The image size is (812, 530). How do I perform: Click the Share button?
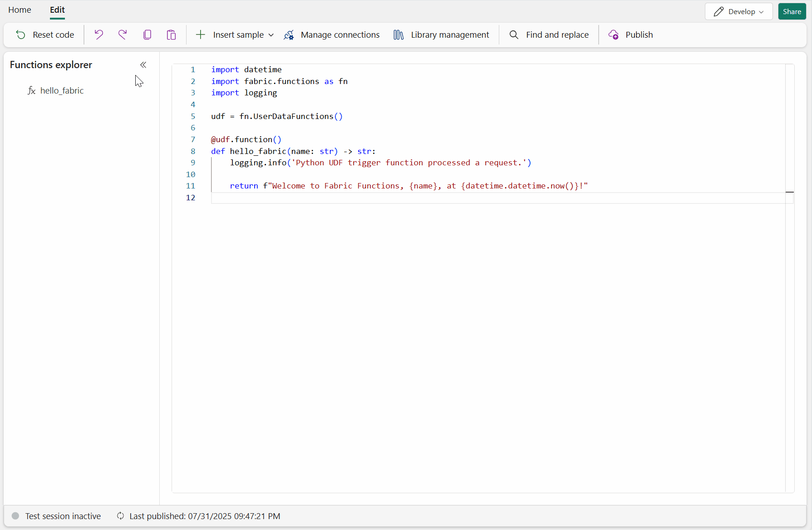tap(792, 11)
